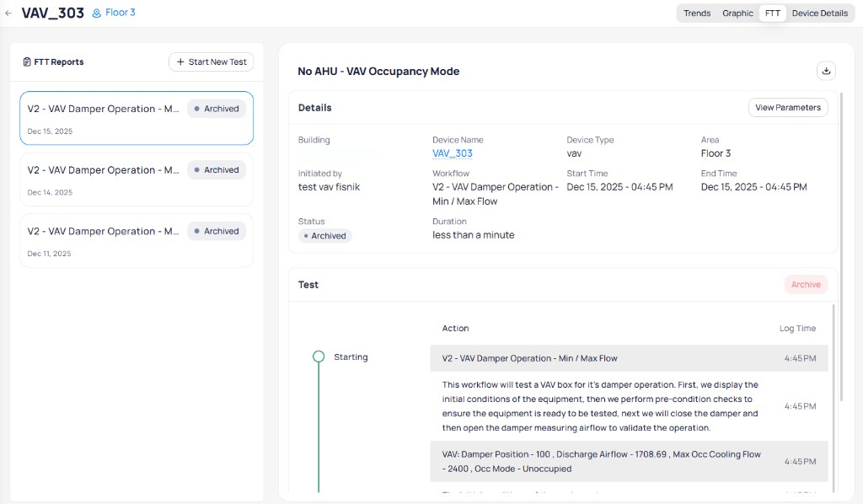Click Archived badge on Dec 14 report
Image resolution: width=863 pixels, height=504 pixels.
217,170
